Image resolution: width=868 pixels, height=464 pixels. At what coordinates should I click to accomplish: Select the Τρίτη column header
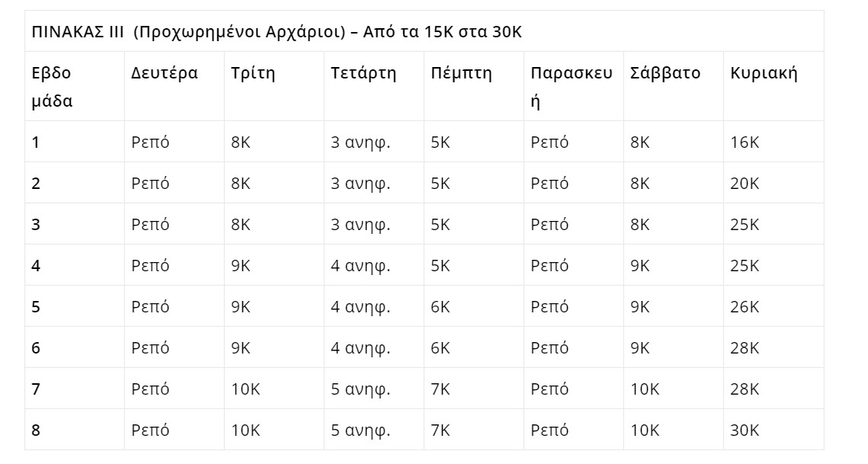coord(253,73)
